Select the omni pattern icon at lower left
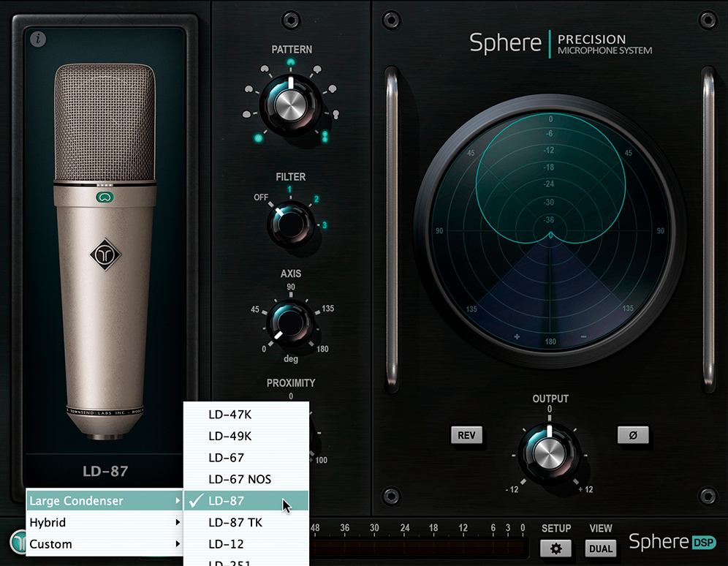Viewport: 728px width, 566px height. pos(257,137)
